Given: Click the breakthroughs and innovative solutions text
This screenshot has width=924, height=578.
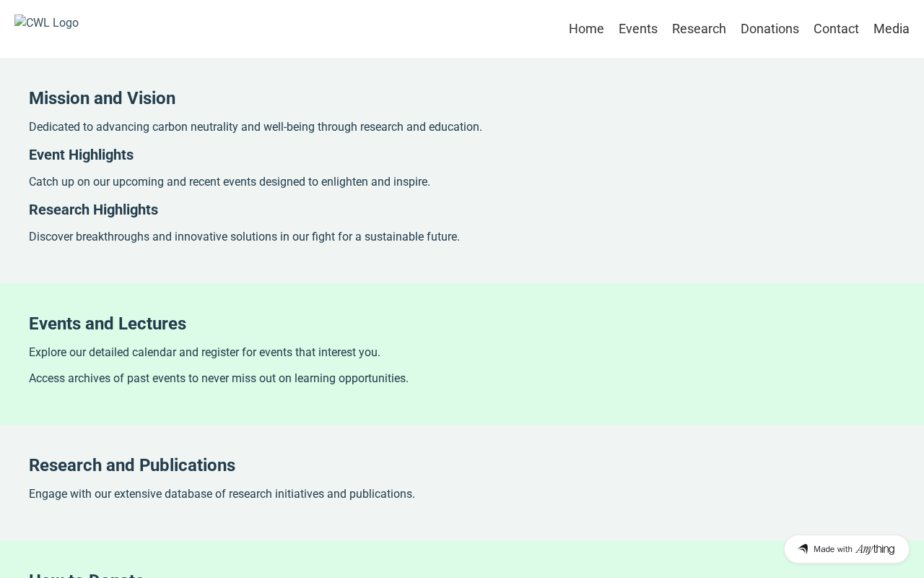Looking at the screenshot, I should (244, 237).
